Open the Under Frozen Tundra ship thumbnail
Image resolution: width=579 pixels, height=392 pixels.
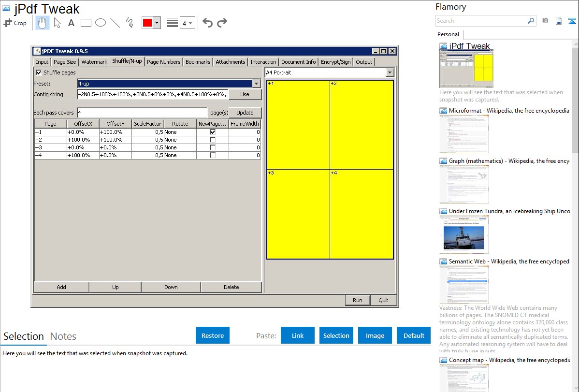click(x=464, y=234)
